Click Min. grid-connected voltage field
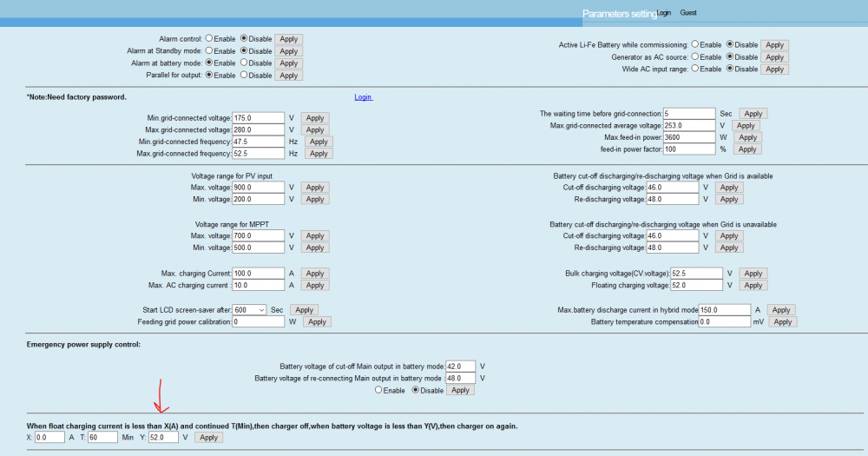868x456 pixels. tap(258, 118)
